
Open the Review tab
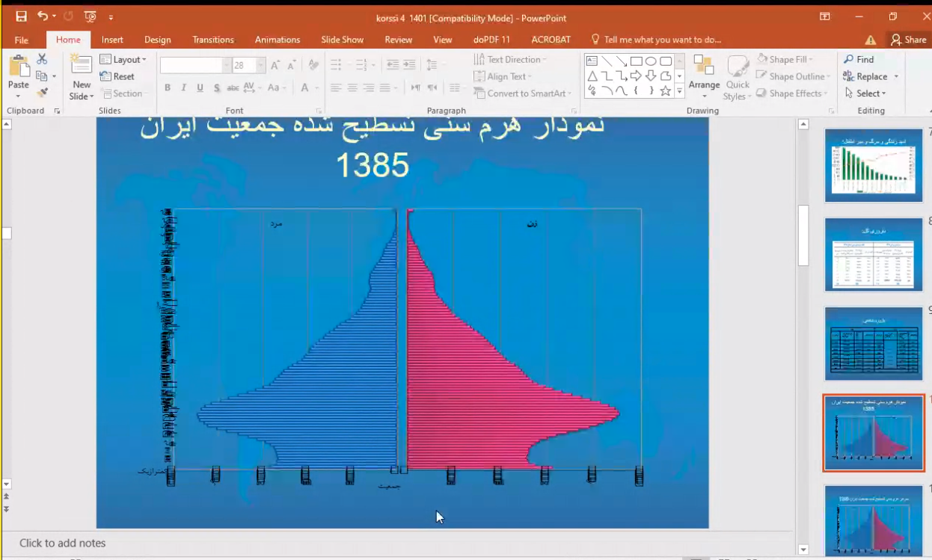pyautogui.click(x=399, y=40)
